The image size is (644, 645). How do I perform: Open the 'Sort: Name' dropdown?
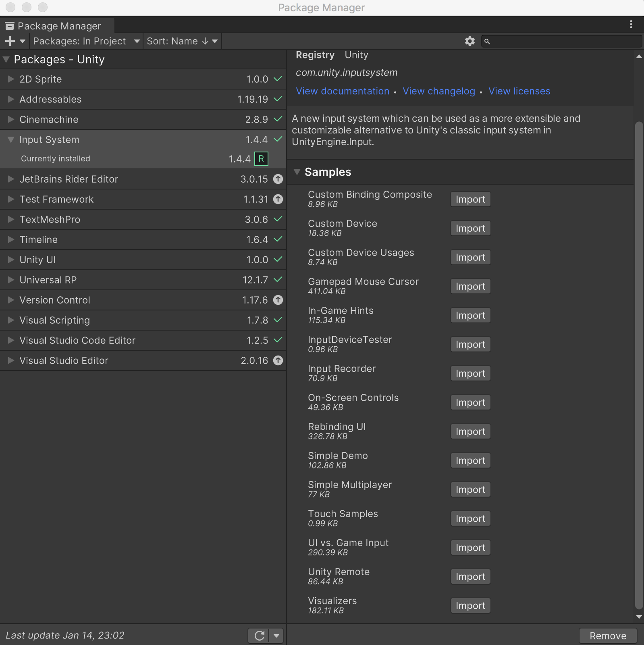coord(182,41)
